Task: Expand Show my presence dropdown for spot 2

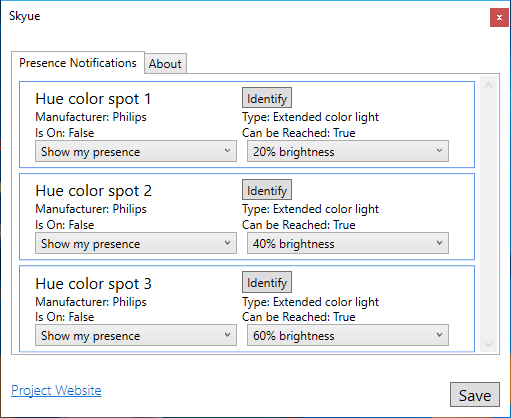Action: [136, 243]
